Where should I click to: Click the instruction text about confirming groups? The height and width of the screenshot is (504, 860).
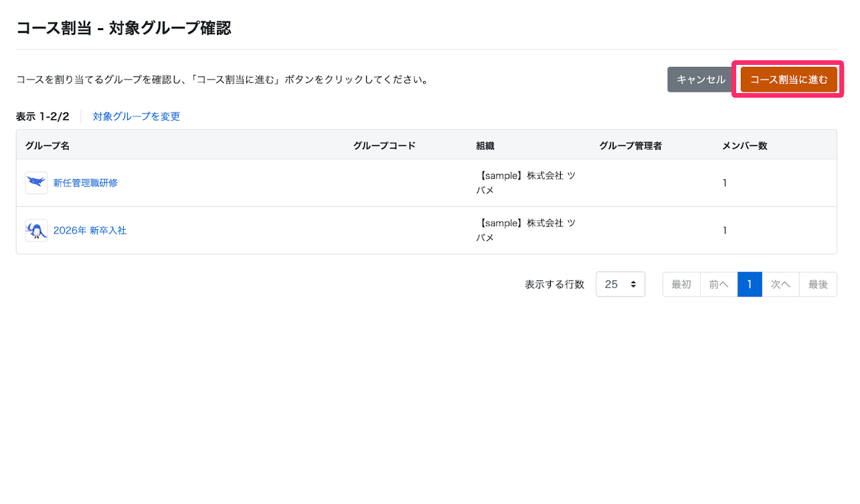(222, 80)
